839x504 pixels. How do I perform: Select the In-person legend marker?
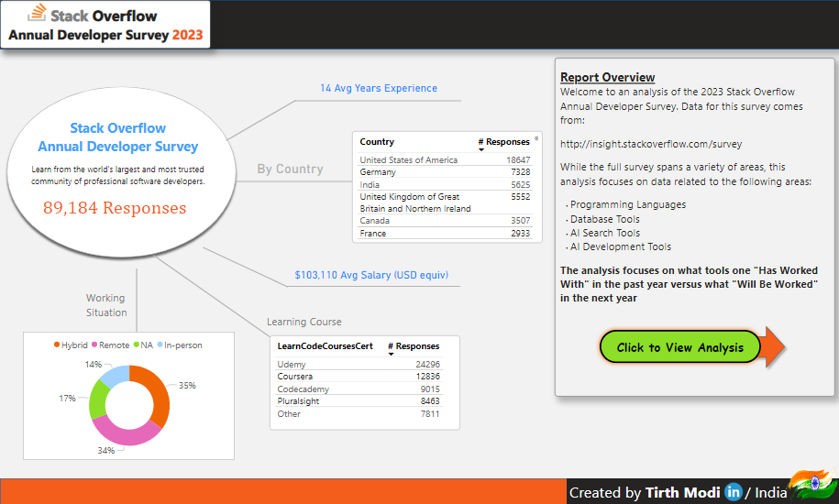click(160, 345)
